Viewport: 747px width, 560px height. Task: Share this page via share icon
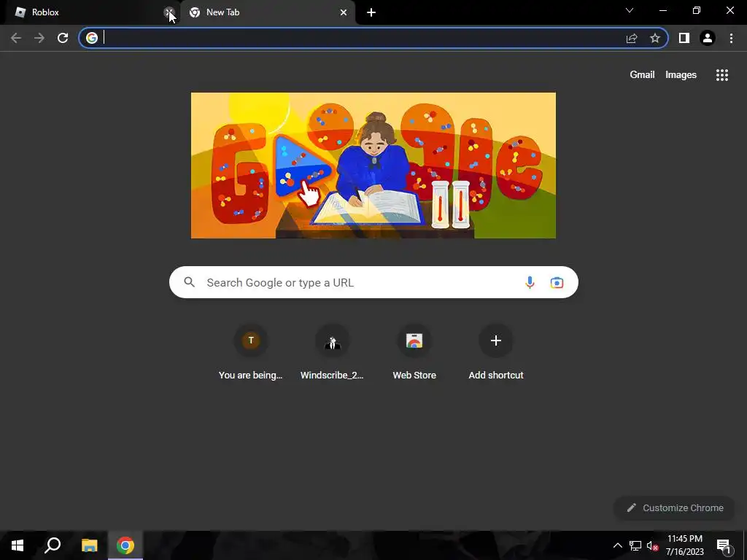[632, 38]
